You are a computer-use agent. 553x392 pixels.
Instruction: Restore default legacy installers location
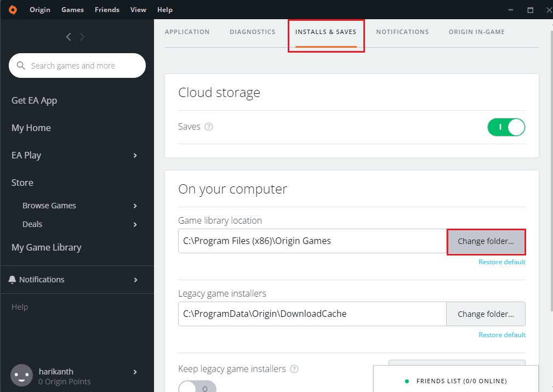pyautogui.click(x=502, y=335)
